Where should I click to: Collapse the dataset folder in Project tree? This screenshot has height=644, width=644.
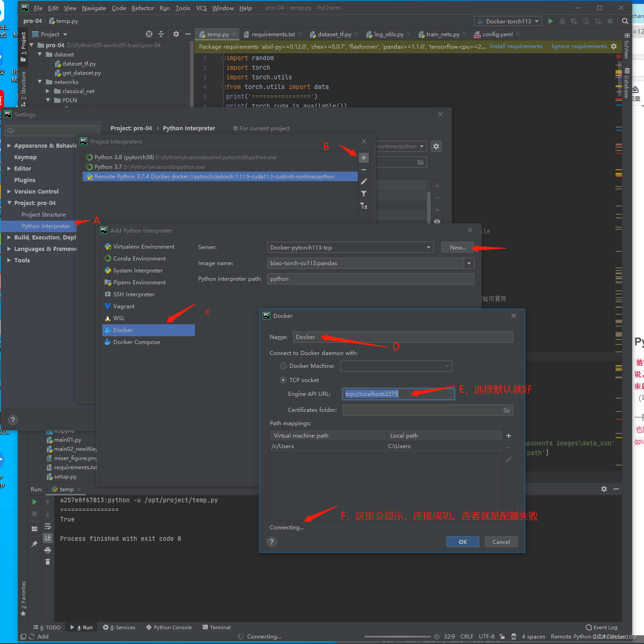click(x=40, y=54)
